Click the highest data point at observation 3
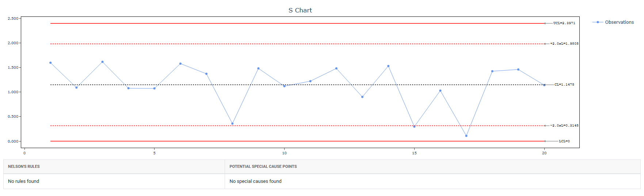Viewport: 644px width, 196px height. click(102, 62)
